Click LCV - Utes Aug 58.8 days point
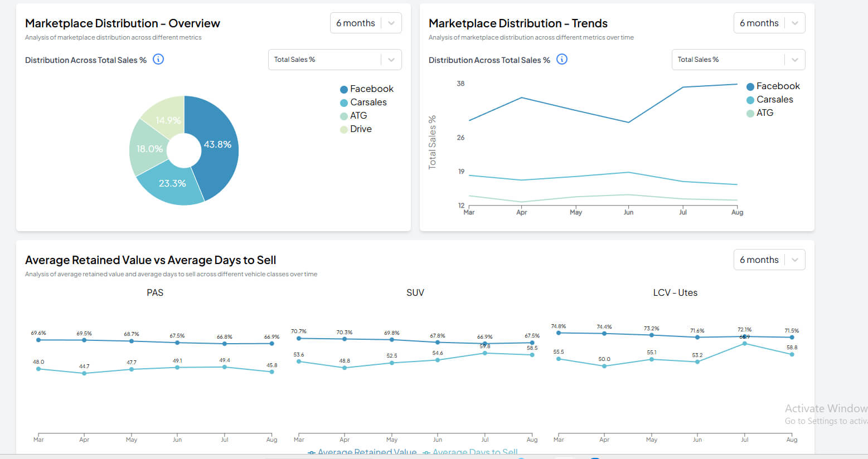868x459 pixels. point(792,354)
